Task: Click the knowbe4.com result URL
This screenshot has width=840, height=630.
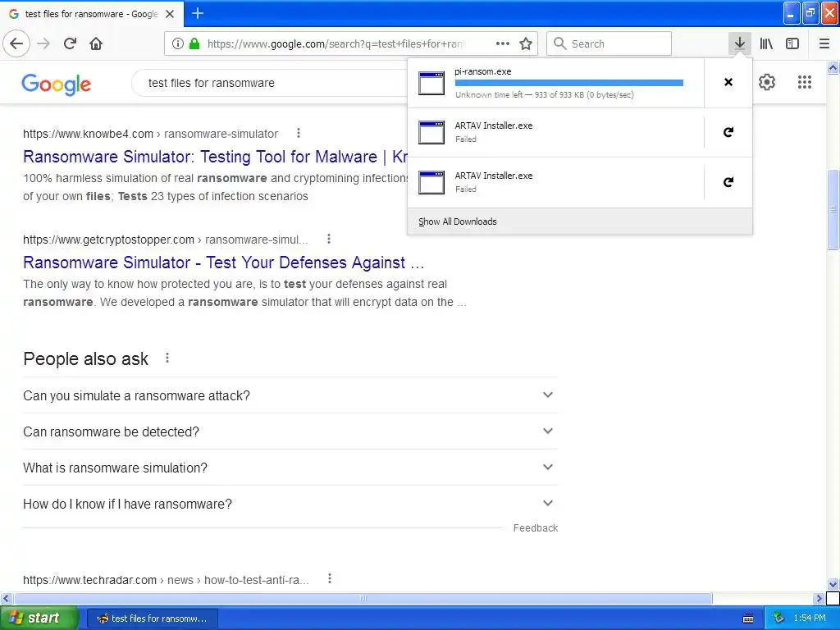Action: tap(151, 134)
